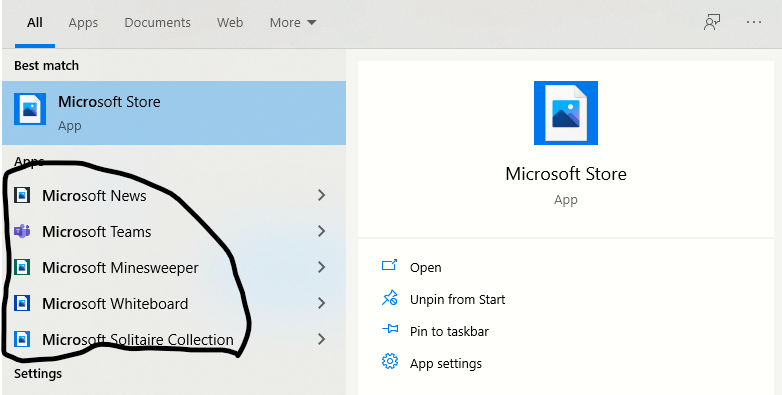
Task: Click the Microsoft Minesweeper icon
Action: 22,267
